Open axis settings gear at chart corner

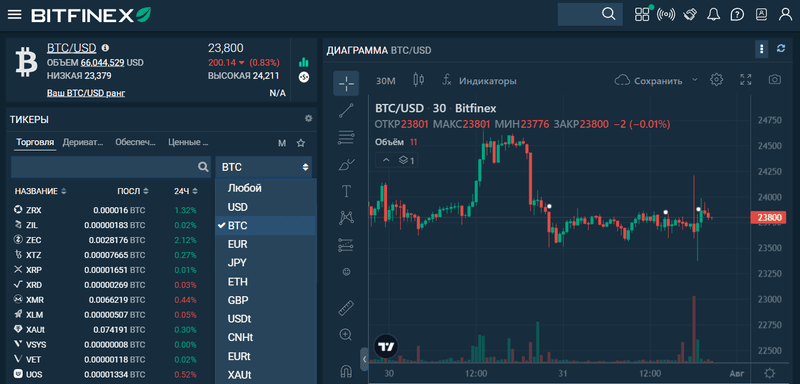(769, 373)
